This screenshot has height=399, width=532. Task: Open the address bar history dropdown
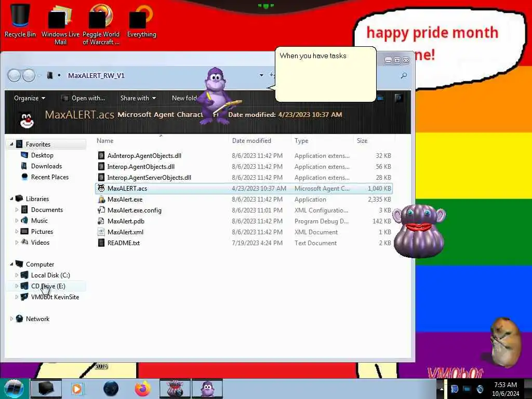[261, 75]
